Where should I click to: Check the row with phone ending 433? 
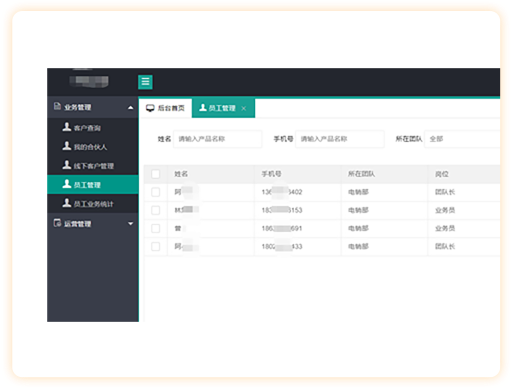[x=156, y=247]
